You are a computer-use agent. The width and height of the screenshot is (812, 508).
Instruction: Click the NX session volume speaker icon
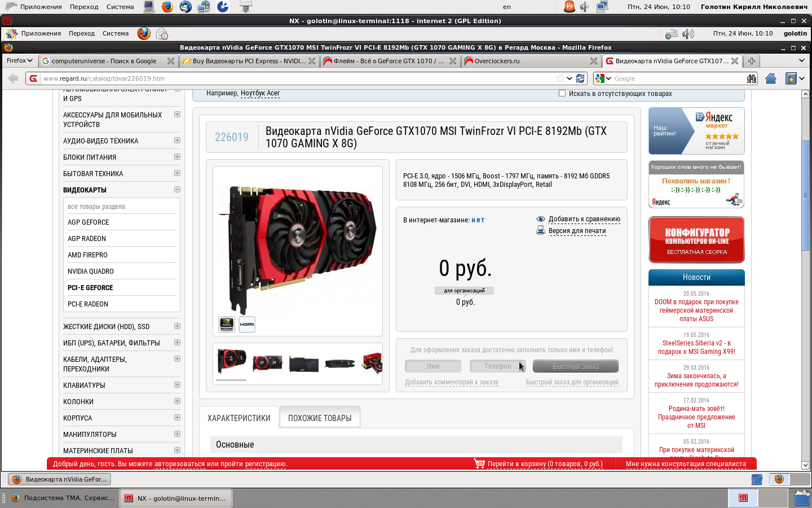pyautogui.click(x=688, y=34)
